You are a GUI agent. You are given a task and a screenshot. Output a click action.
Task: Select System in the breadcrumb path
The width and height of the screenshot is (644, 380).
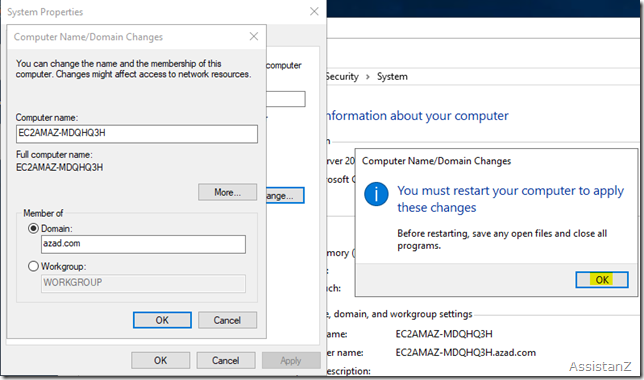pos(392,76)
